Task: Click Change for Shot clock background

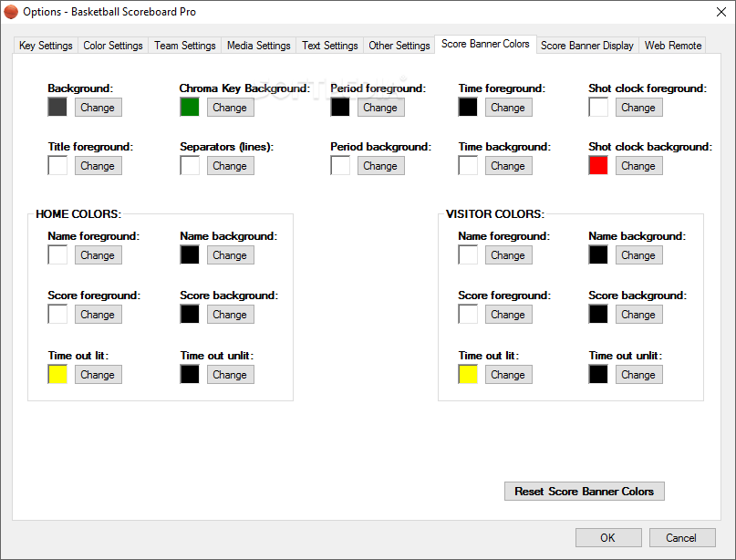Action: tap(638, 166)
